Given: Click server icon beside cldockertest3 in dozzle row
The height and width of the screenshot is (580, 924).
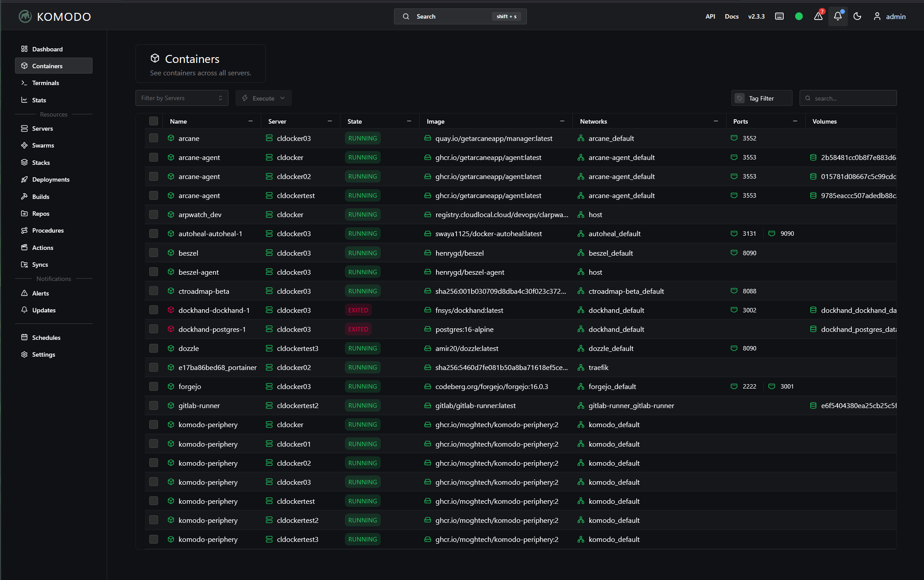Looking at the screenshot, I should pyautogui.click(x=269, y=348).
